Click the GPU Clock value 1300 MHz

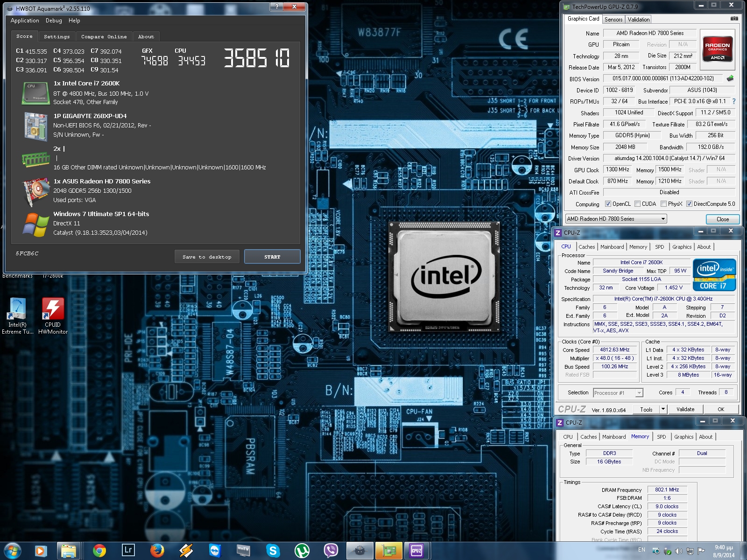[x=617, y=169]
